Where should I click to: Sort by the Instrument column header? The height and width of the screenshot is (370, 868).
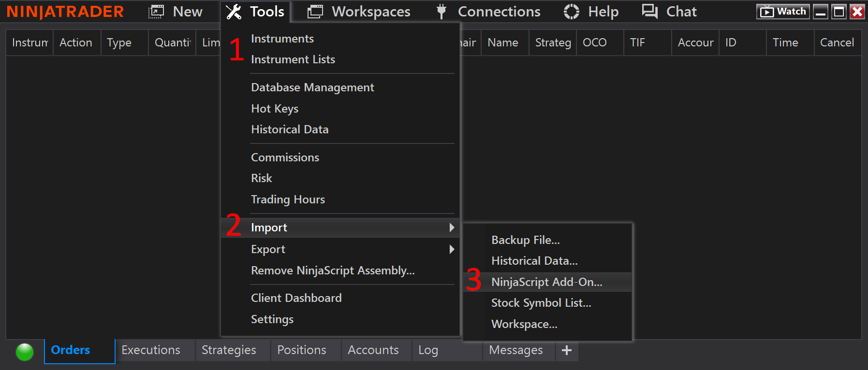[x=29, y=43]
